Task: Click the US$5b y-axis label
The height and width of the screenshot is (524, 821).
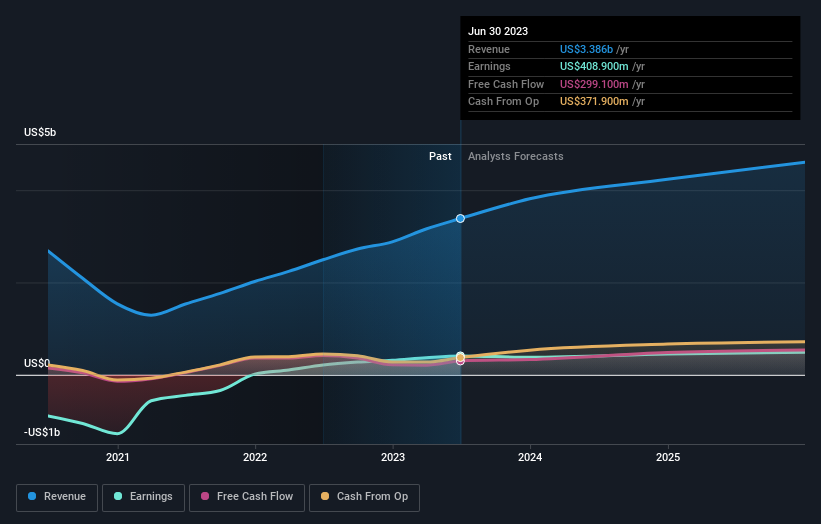Action: pyautogui.click(x=40, y=132)
